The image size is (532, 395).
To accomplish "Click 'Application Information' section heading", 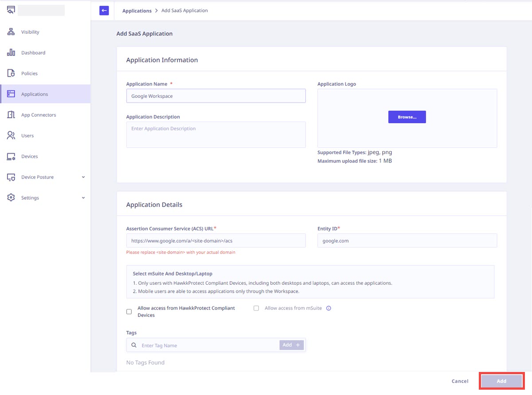I will [x=162, y=60].
